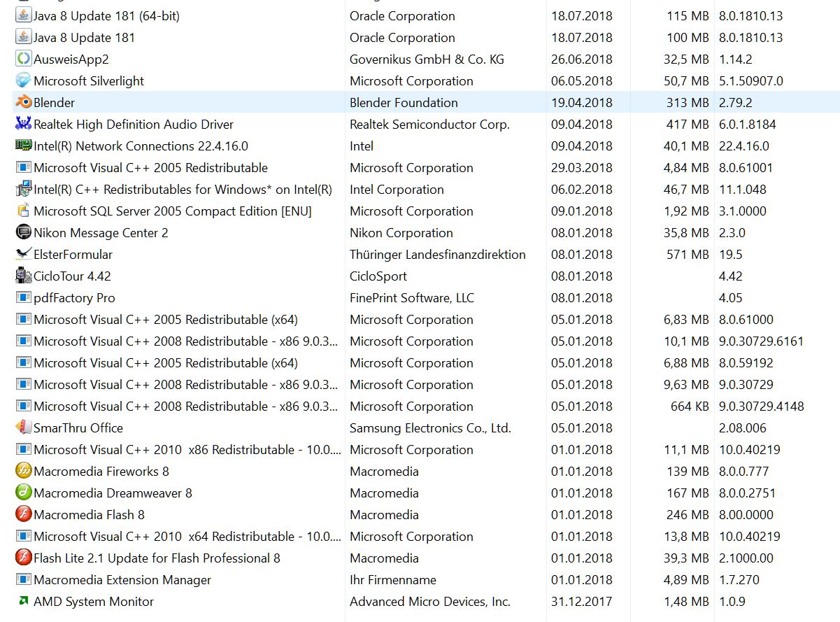The height and width of the screenshot is (622, 840).
Task: Click the Microsoft Silverlight icon
Action: [23, 80]
